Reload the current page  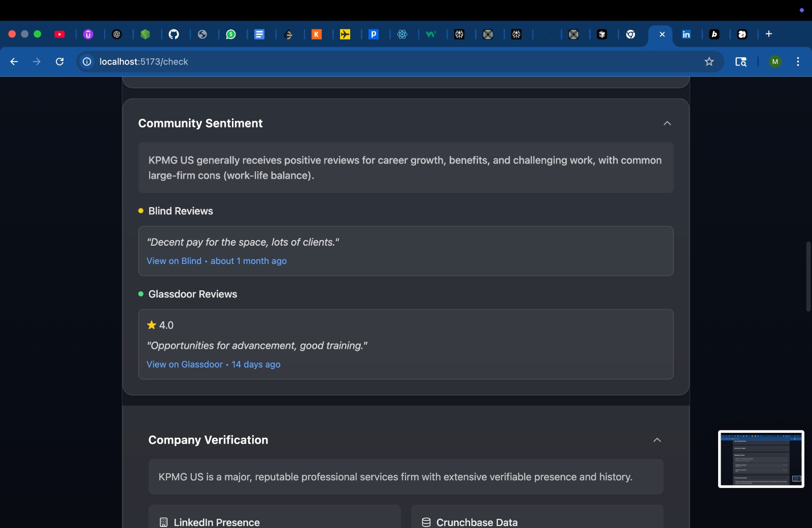[x=59, y=61]
